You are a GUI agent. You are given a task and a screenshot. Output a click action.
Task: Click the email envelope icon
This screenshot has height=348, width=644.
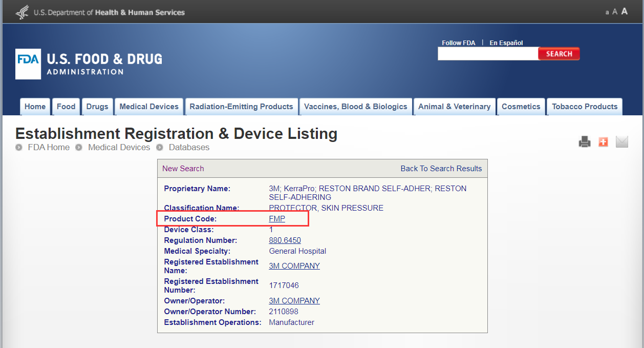(621, 142)
